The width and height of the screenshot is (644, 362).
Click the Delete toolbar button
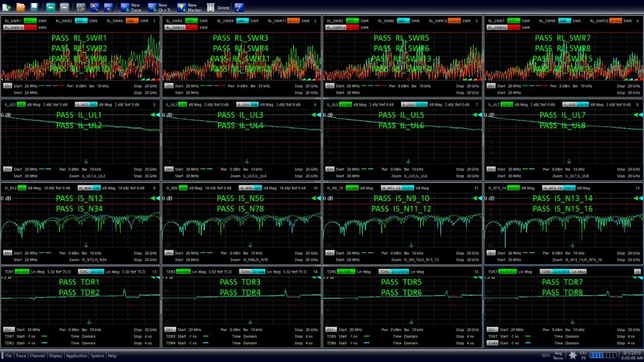[216, 8]
